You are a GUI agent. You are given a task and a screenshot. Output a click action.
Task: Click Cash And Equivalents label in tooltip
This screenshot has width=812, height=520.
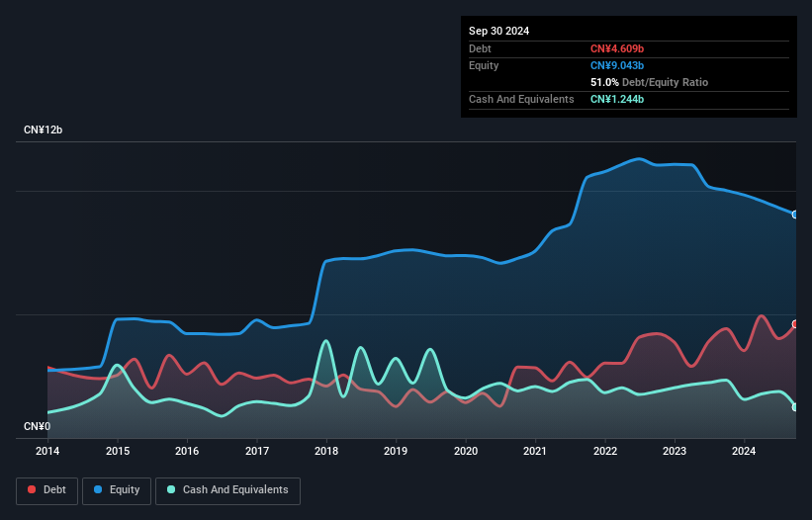point(521,99)
